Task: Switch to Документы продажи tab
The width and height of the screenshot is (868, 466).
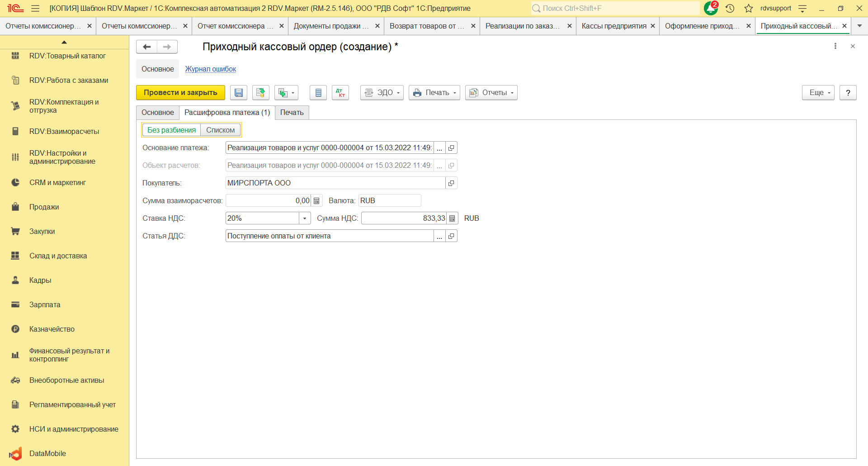Action: [331, 26]
